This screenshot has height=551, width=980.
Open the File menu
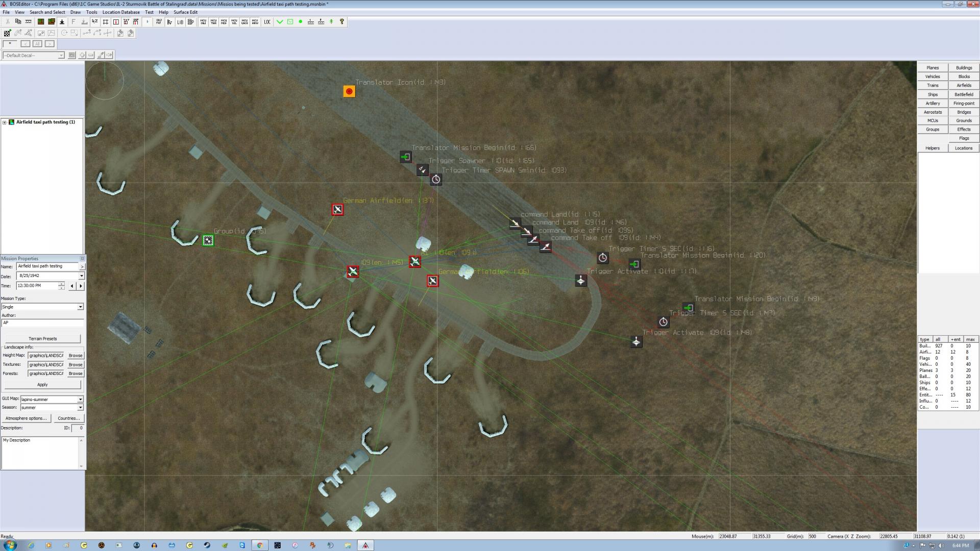point(6,12)
